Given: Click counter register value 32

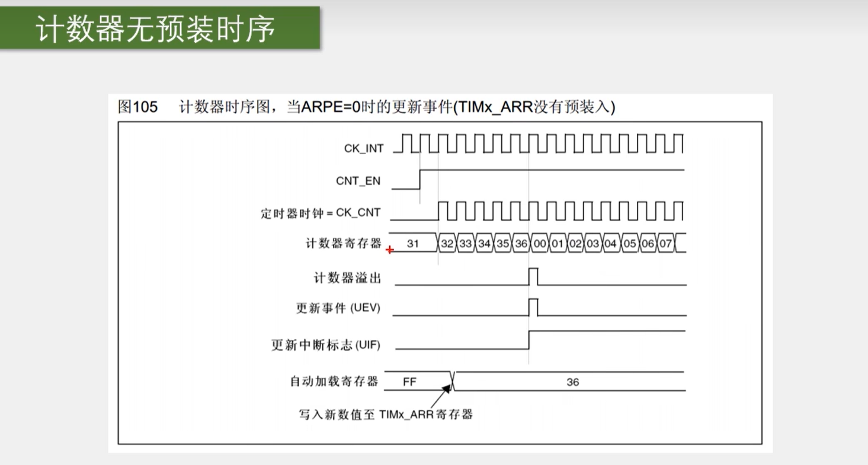Looking at the screenshot, I should pyautogui.click(x=447, y=243).
